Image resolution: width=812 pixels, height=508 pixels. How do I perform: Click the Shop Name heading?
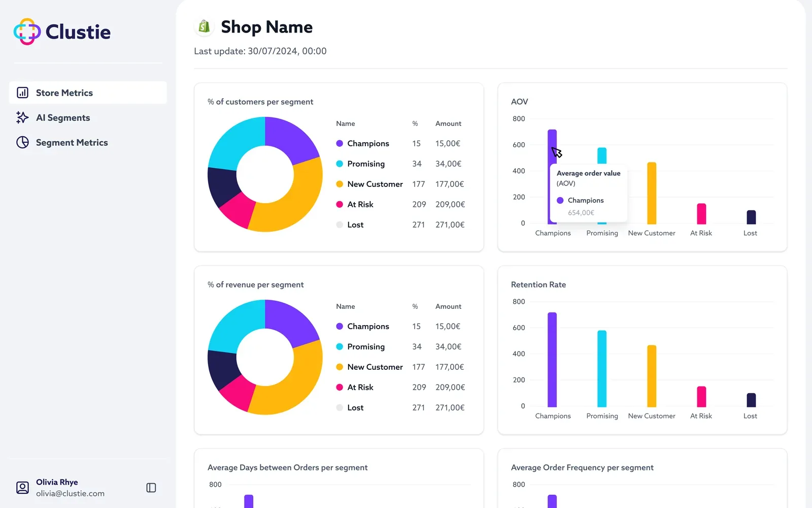[267, 26]
